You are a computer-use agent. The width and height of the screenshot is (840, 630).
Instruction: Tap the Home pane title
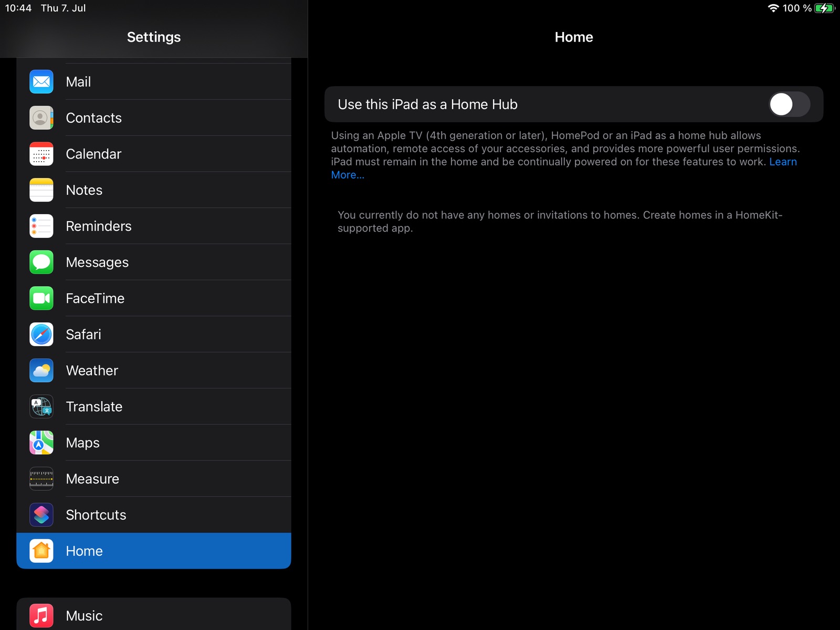point(574,37)
